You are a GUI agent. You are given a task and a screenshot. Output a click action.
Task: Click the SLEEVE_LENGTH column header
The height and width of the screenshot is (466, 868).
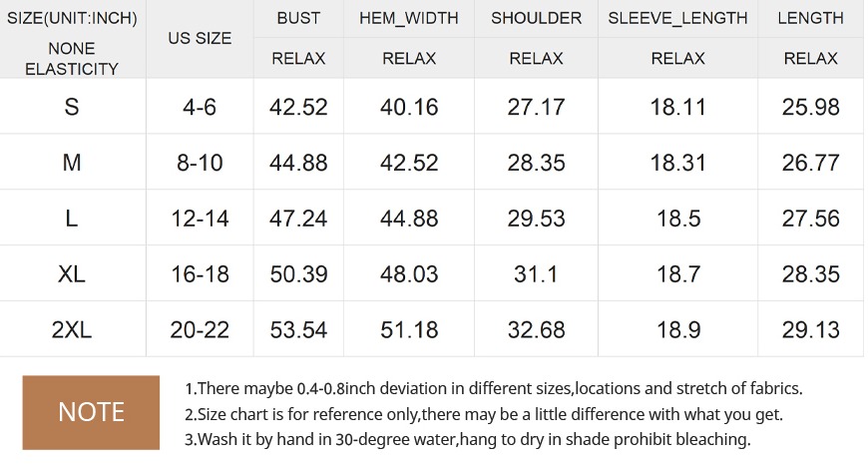(x=677, y=18)
